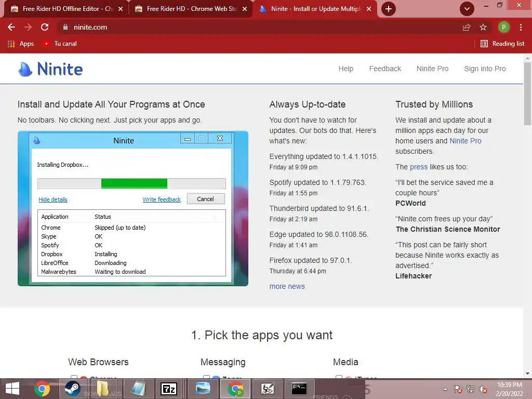Viewport: 532px width, 399px height.
Task: Select the Chrome profile P taskbar icon
Action: point(235,389)
